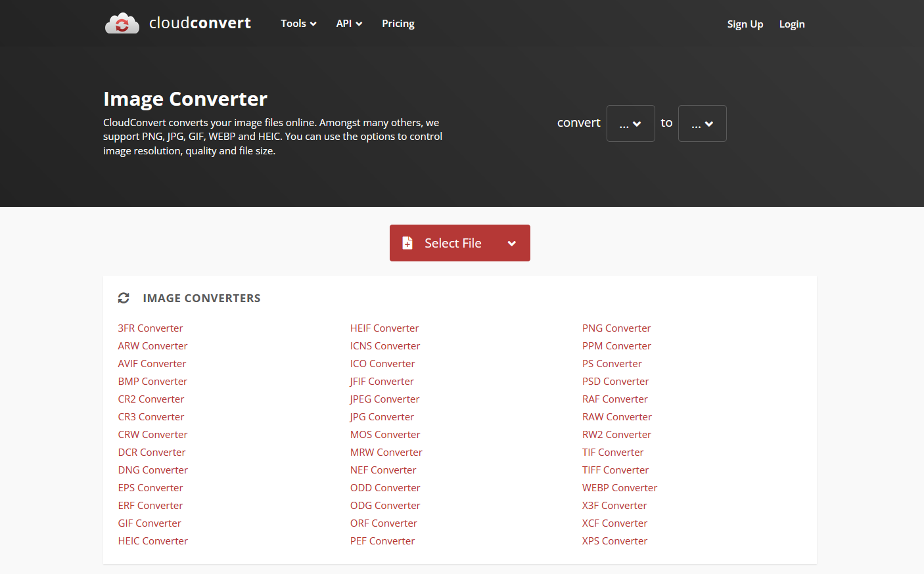Open the JPG Converter link

[382, 417]
